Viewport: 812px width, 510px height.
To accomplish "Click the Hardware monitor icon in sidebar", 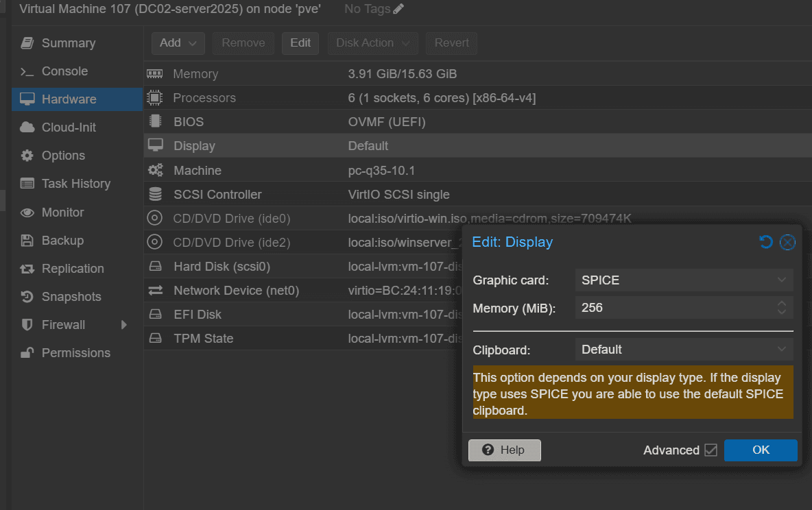I will click(x=27, y=99).
